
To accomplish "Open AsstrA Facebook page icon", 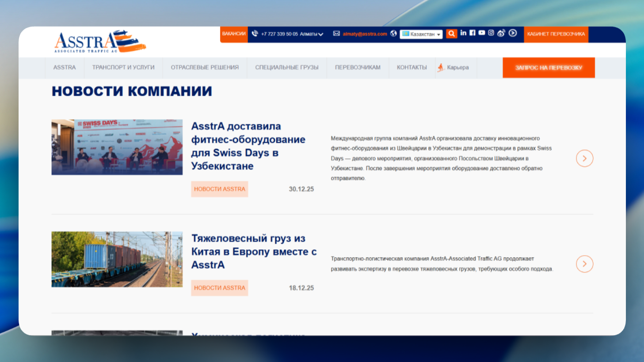I will 473,33.
